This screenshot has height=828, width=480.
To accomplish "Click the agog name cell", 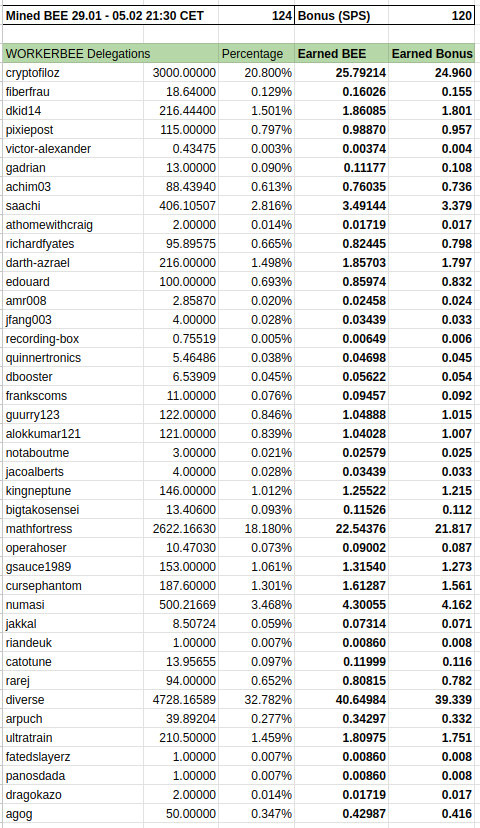I will (x=73, y=814).
